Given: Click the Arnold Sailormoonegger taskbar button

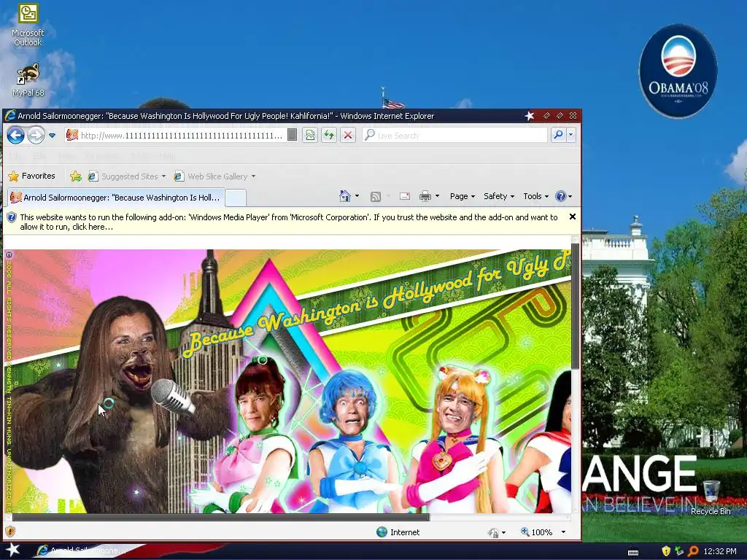Looking at the screenshot, I should tap(81, 551).
